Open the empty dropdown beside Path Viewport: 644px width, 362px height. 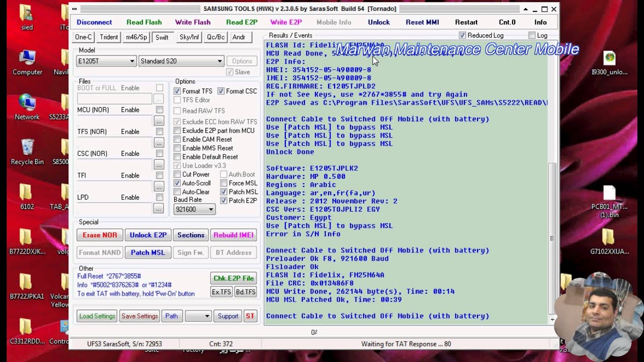pos(198,316)
